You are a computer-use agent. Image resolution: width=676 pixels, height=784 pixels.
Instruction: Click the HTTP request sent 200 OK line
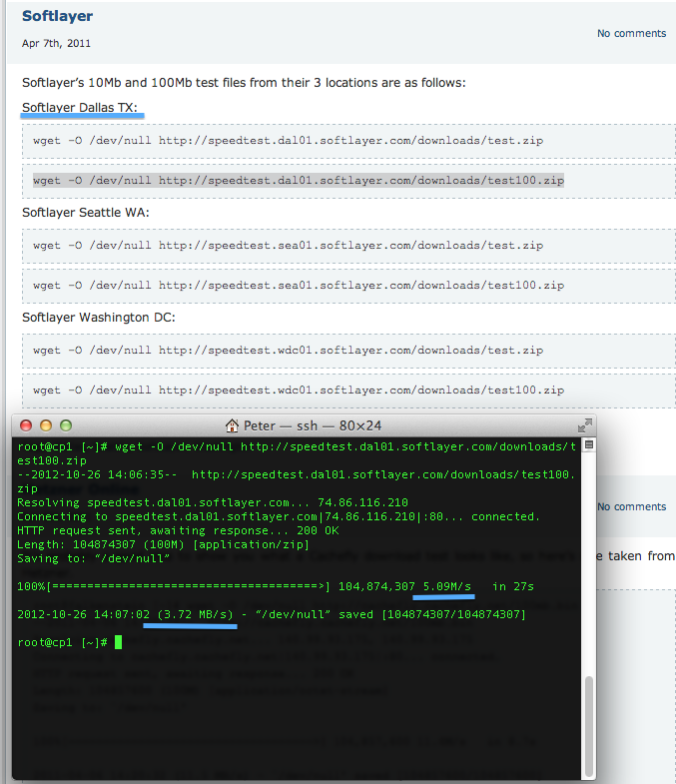pyautogui.click(x=178, y=530)
